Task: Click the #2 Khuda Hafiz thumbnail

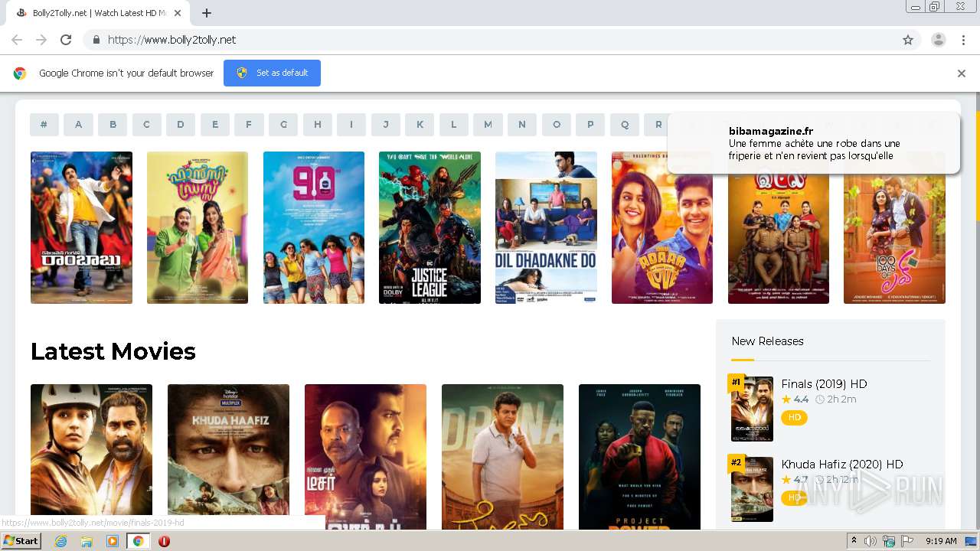Action: (x=752, y=489)
